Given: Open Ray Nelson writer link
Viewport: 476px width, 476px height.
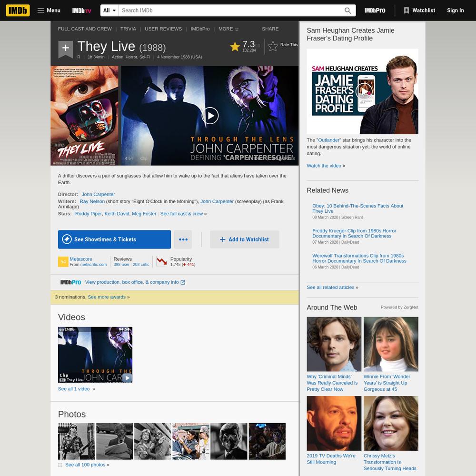Looking at the screenshot, I should (x=92, y=201).
